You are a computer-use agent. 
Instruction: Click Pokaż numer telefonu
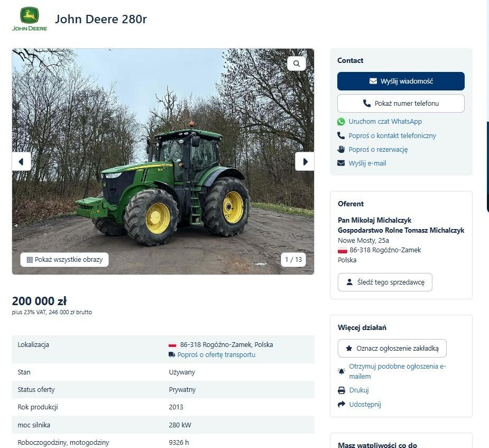point(401,104)
